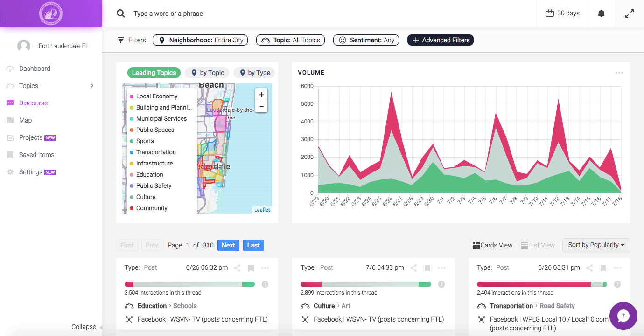Select the by Type map tab

click(x=254, y=73)
